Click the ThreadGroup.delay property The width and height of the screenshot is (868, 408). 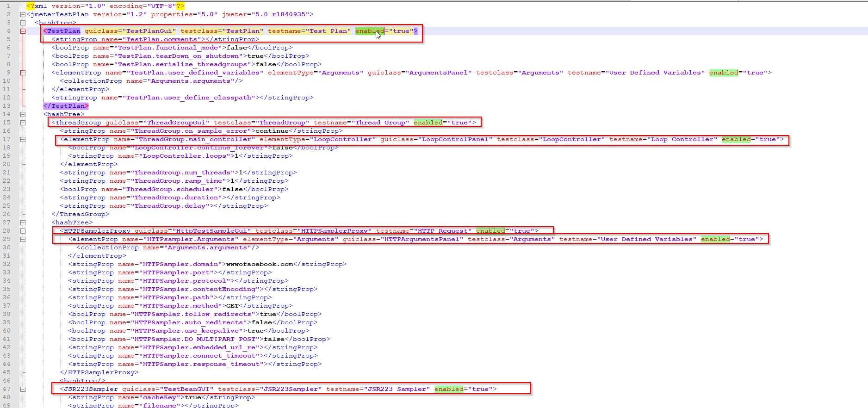click(163, 206)
